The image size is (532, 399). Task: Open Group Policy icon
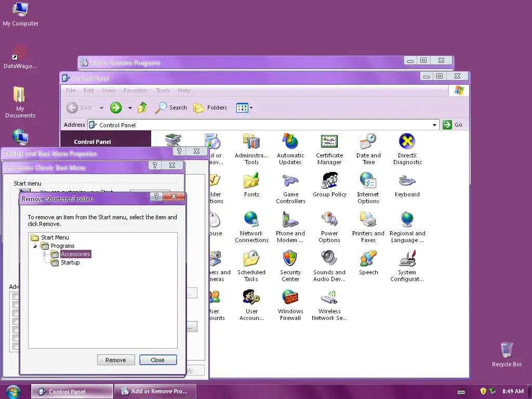[329, 185]
